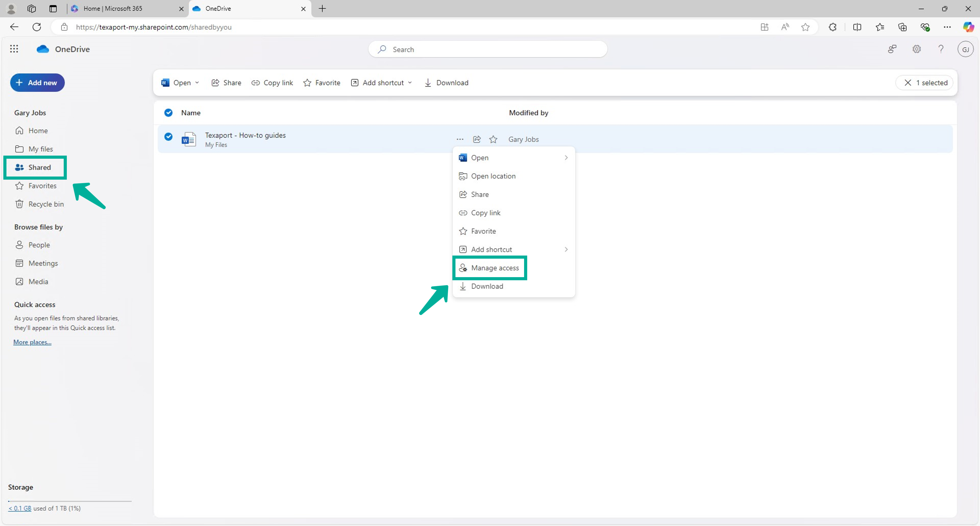Click the Word document icon for Texaport guides
980x526 pixels.
pyautogui.click(x=189, y=139)
